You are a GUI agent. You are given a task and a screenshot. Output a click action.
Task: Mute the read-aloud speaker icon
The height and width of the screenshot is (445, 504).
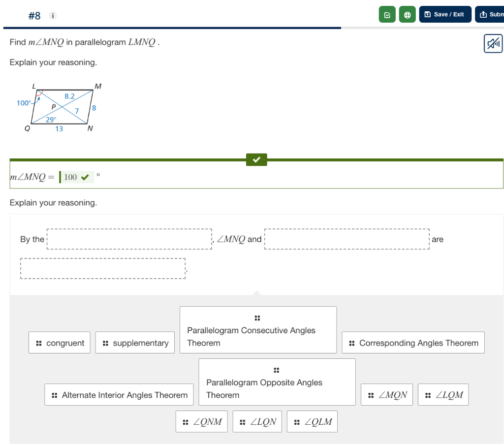click(493, 44)
